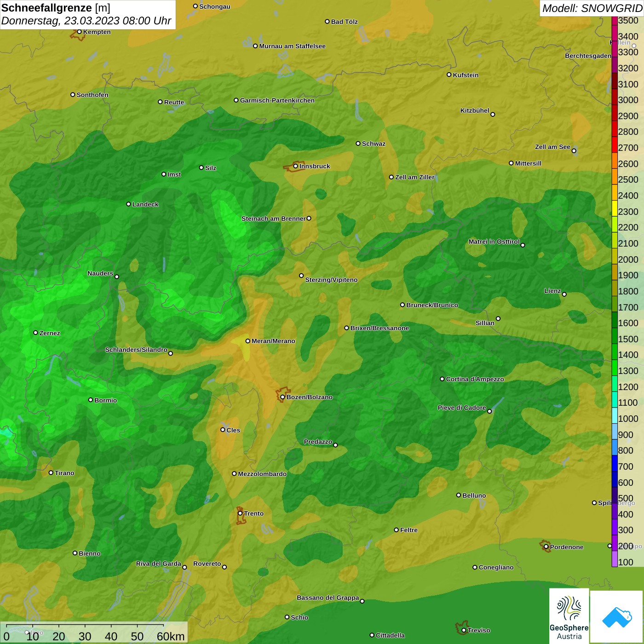Click the Modell: SNOWGRID label
Viewport: 644px width, 644px height.
(592, 8)
